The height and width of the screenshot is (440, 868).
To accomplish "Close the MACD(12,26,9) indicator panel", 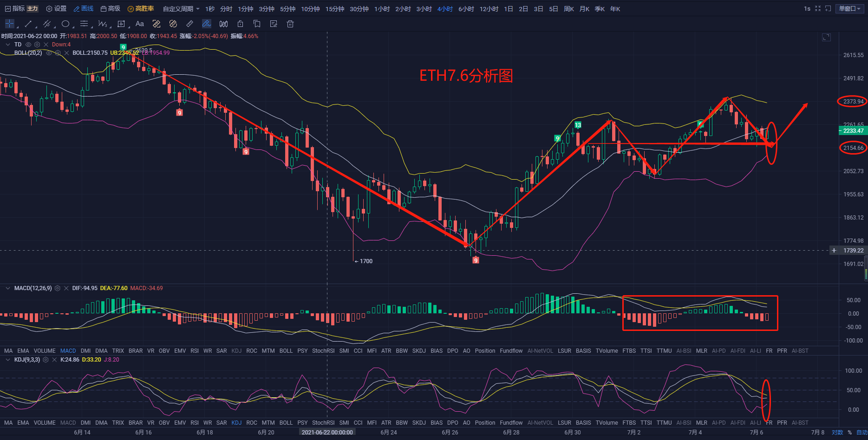I will [x=66, y=288].
